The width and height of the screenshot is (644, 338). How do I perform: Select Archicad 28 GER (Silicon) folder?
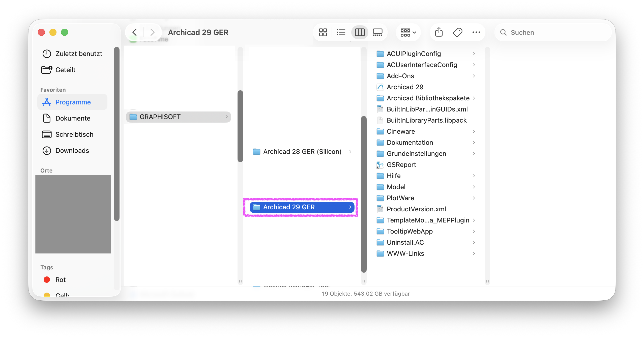[302, 152]
